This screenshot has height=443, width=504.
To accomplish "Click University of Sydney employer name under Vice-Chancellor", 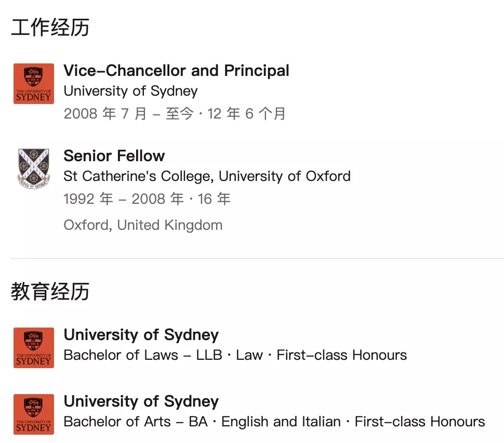I will [x=131, y=92].
